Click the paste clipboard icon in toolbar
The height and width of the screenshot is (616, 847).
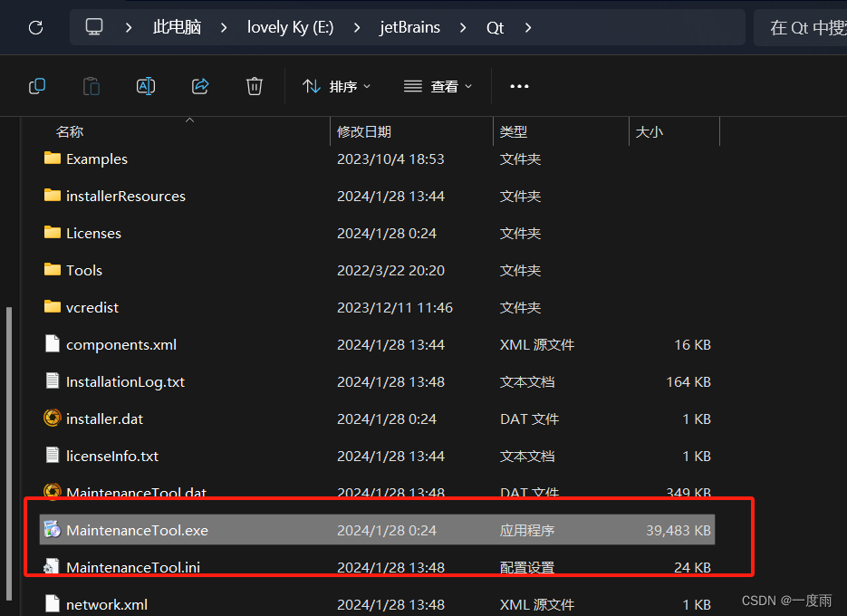coord(91,86)
